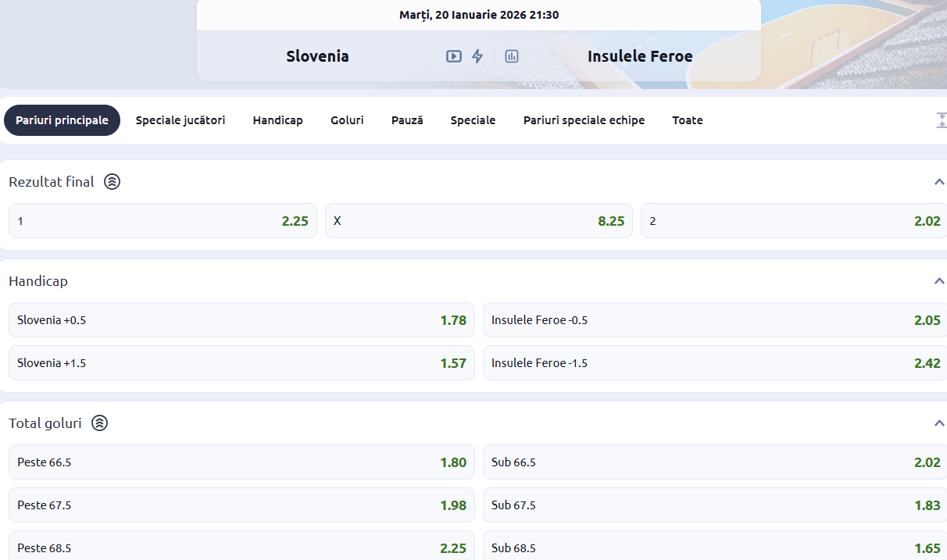Screen dimensions: 947x560
Task: Select Peste 67.5 at odds 1.98
Action: (x=241, y=505)
